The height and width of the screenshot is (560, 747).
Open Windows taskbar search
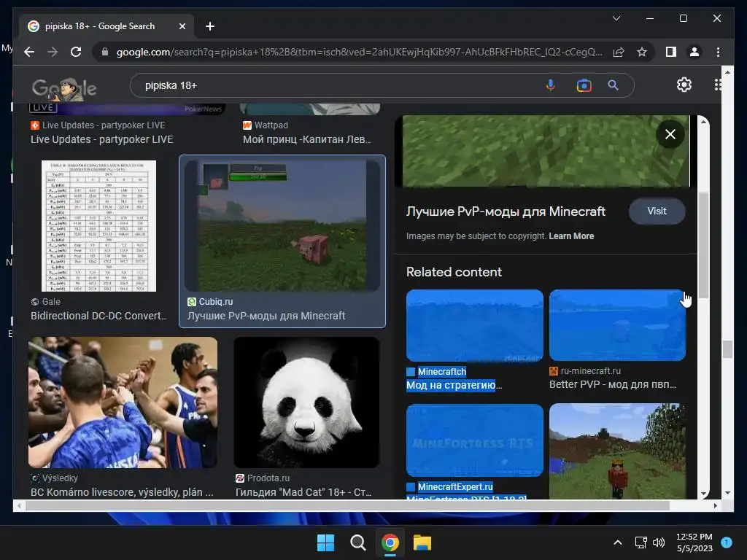pos(357,542)
